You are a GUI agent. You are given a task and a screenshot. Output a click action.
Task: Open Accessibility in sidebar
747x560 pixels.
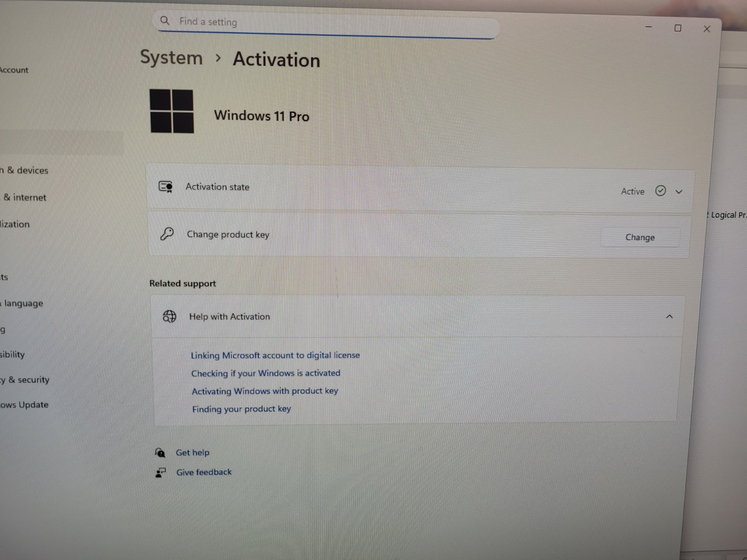[x=12, y=354]
